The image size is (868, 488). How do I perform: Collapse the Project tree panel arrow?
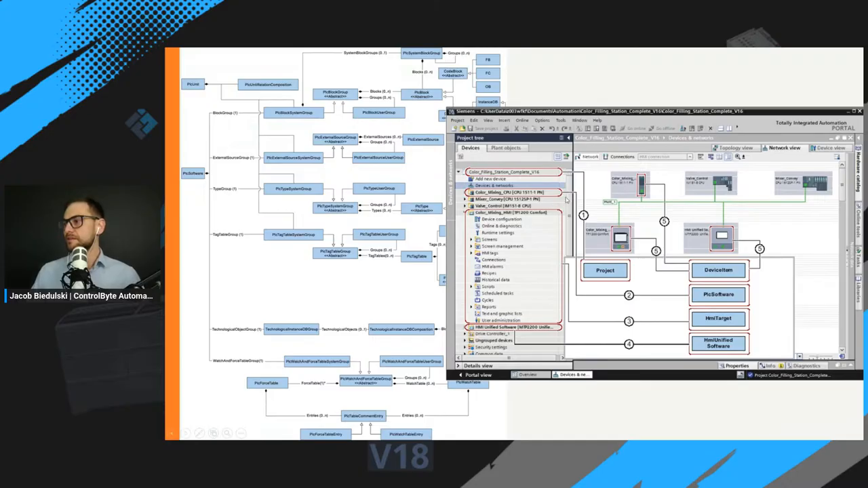pos(568,138)
